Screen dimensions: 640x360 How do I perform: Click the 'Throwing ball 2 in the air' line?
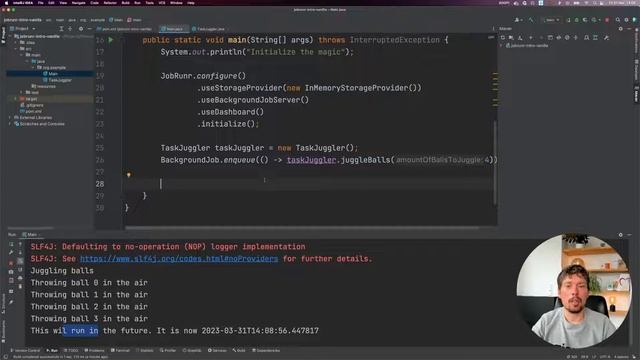[89, 307]
